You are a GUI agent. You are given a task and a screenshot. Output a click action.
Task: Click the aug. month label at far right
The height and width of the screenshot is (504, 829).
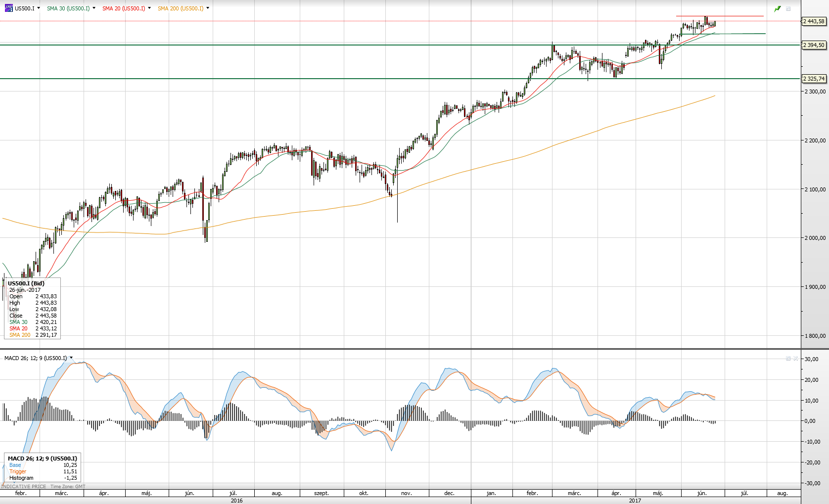(782, 493)
